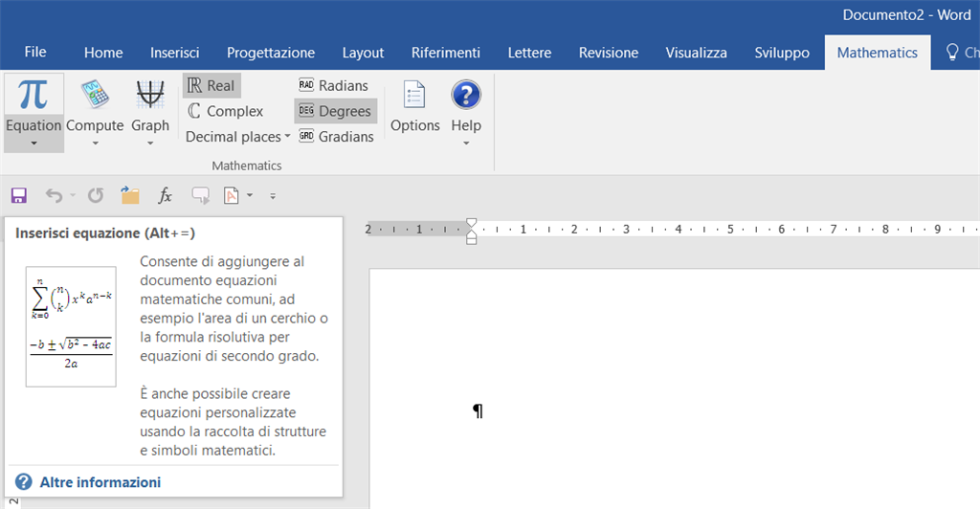This screenshot has height=509, width=980.
Task: Click the Equation pi icon
Action: point(33,95)
